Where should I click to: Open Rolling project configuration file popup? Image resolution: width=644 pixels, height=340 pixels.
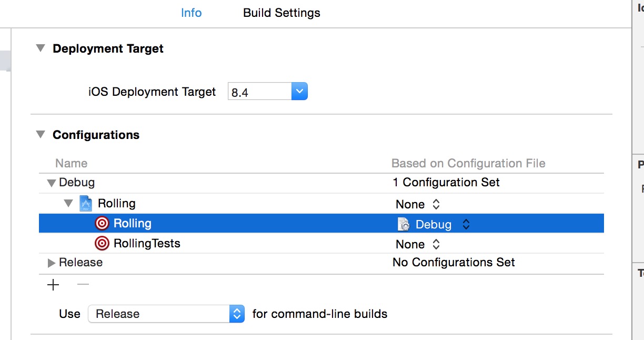point(418,204)
